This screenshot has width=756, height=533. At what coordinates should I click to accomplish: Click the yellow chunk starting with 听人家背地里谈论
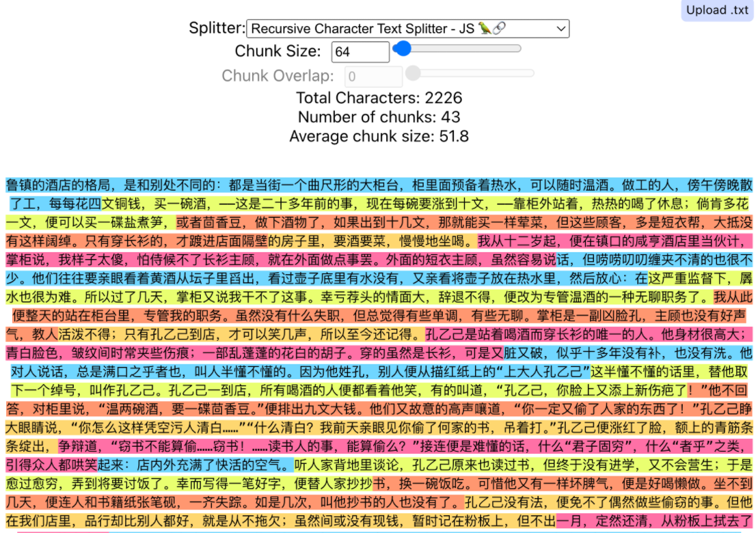478,465
